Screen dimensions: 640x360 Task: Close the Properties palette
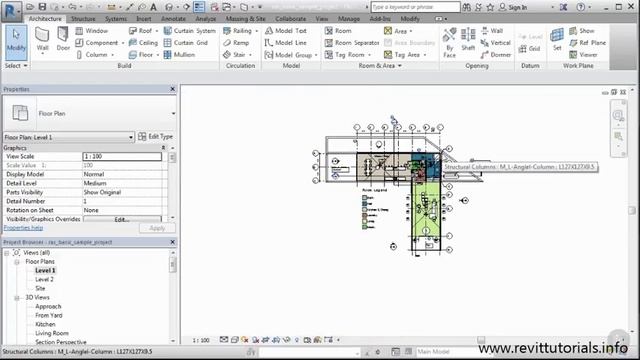point(172,89)
